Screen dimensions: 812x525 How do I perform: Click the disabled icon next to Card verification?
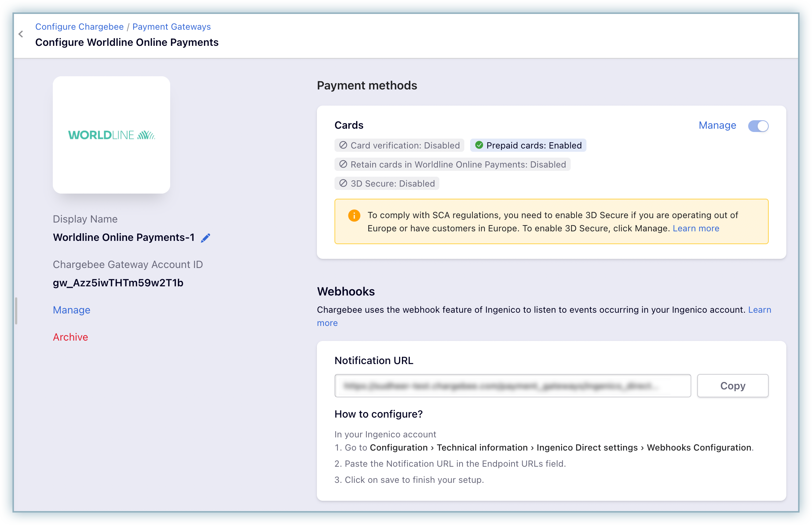pyautogui.click(x=343, y=145)
